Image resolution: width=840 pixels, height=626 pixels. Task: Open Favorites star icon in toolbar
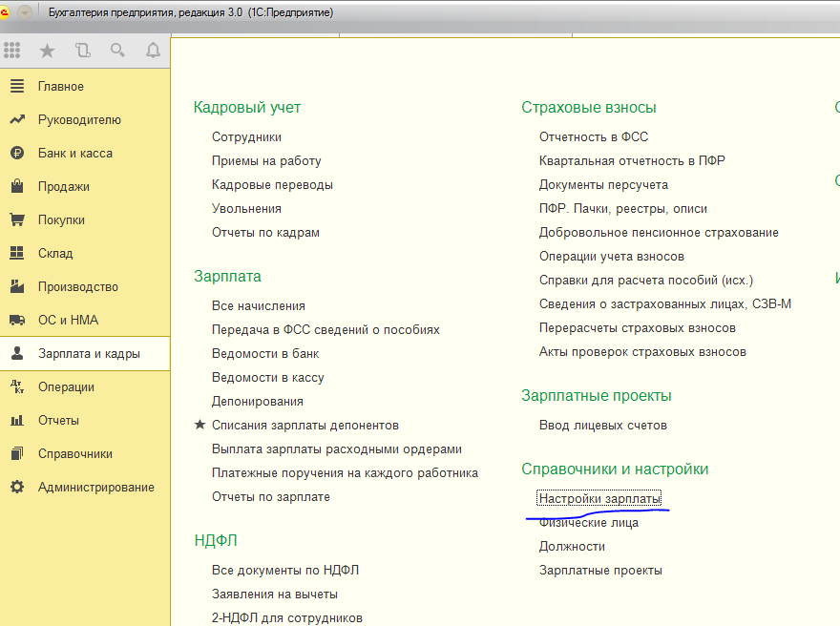pos(47,51)
